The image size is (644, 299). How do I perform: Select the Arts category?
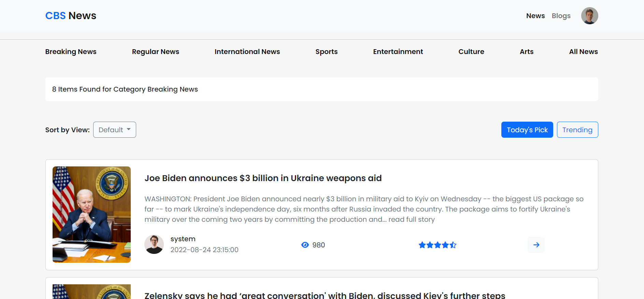(526, 52)
